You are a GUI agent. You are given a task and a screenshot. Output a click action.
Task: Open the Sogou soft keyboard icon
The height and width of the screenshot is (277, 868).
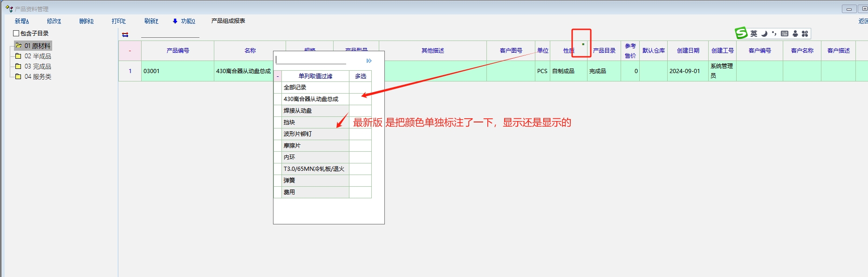pos(785,34)
